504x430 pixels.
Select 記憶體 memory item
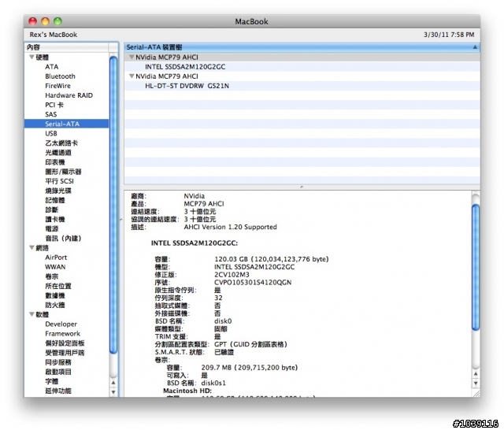(x=55, y=200)
